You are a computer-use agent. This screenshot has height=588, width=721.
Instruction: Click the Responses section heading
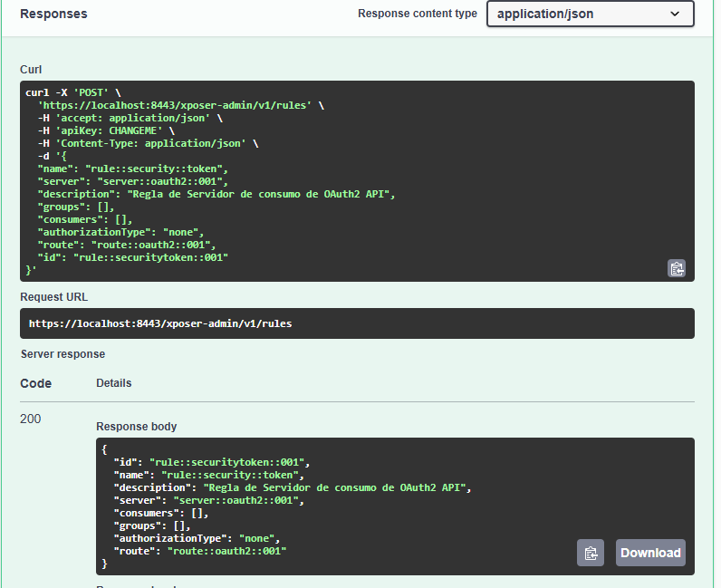[53, 14]
